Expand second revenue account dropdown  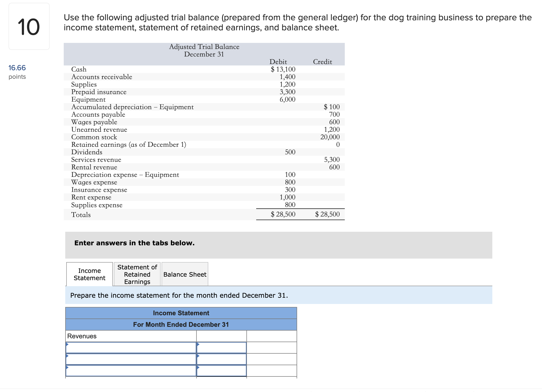click(131, 359)
